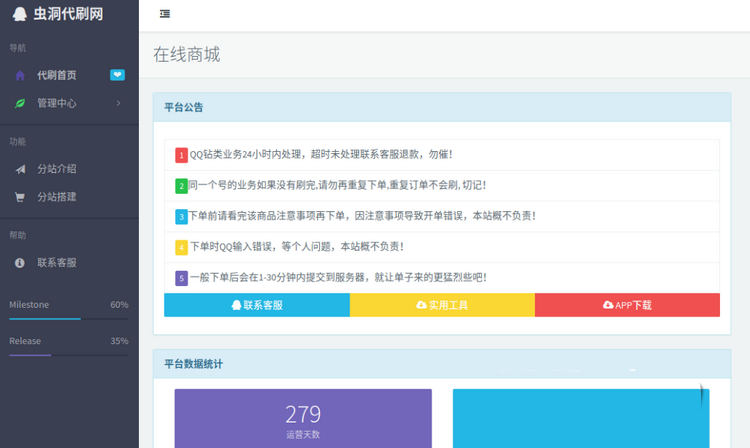Screen dimensions: 750x448
Task: Toggle the sidebar hamburger menu icon
Action: [165, 14]
